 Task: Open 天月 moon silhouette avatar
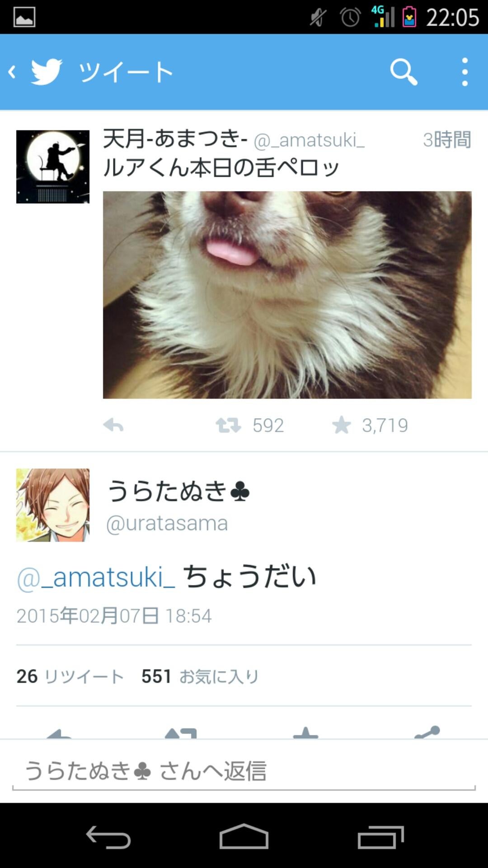[53, 167]
